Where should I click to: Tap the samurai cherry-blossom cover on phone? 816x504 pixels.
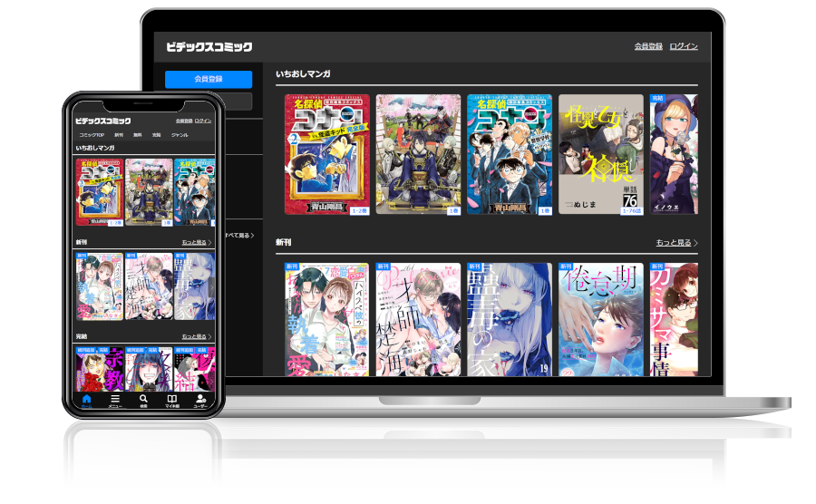149,192
